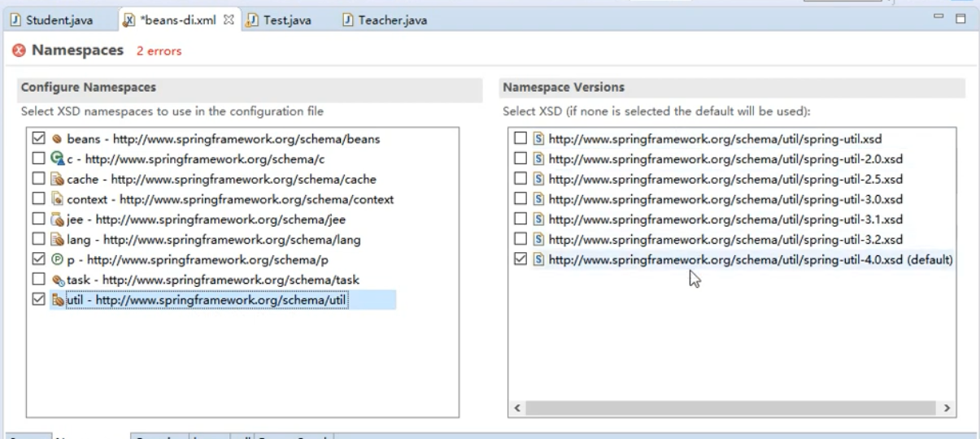This screenshot has width=980, height=439.
Task: Check the spring-util-3.0.xsd checkbox
Action: pyautogui.click(x=521, y=199)
